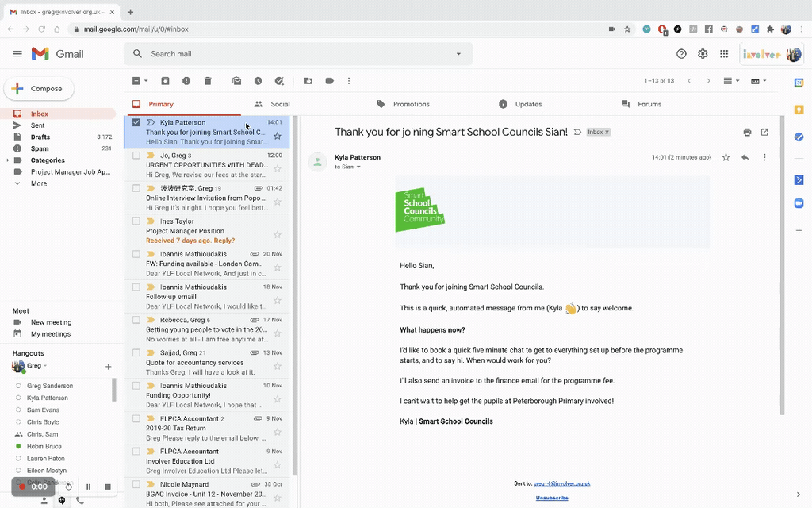Archive the selected email
The width and height of the screenshot is (812, 508).
click(x=165, y=81)
